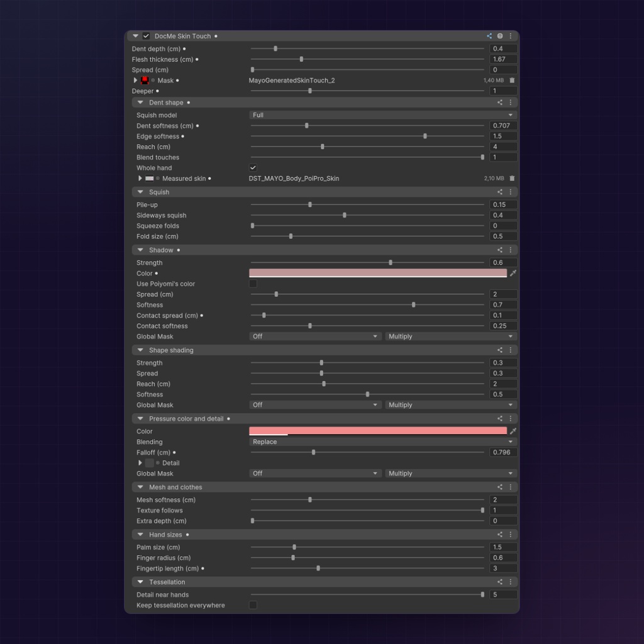644x644 pixels.
Task: Open the help icon for DocMe Skin Touch
Action: (500, 36)
